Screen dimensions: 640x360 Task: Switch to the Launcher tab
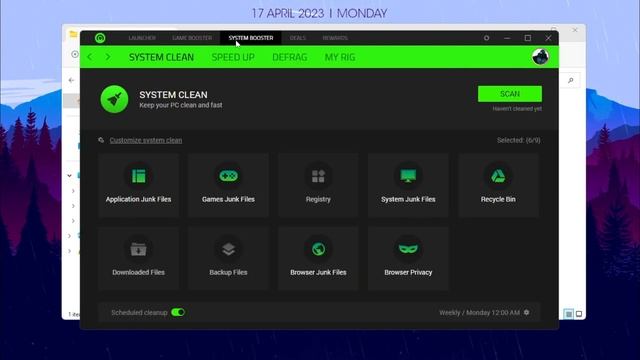click(142, 38)
